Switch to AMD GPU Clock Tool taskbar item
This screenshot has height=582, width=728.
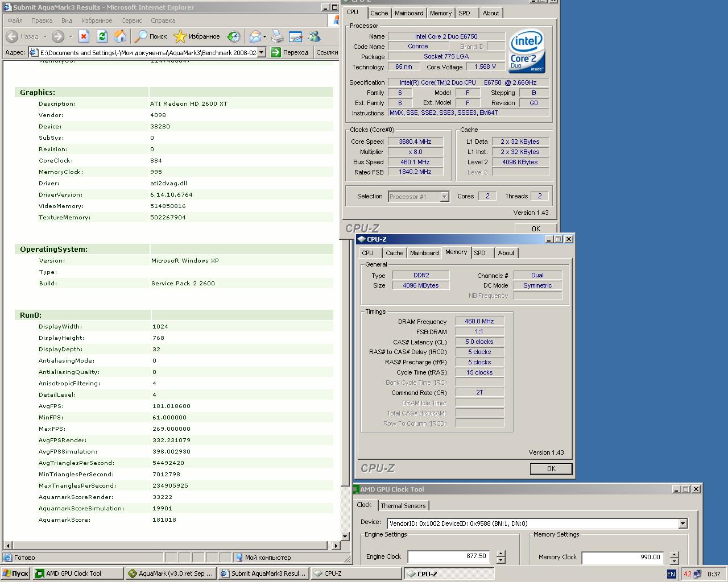[x=78, y=573]
